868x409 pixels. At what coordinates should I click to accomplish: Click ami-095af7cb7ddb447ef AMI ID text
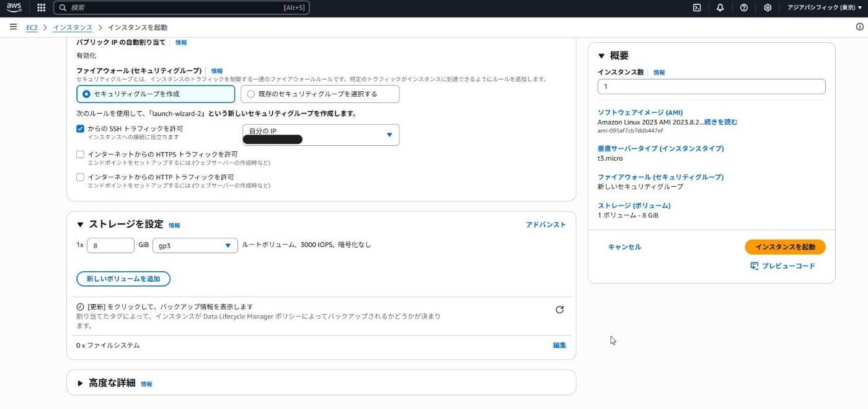[x=630, y=131]
